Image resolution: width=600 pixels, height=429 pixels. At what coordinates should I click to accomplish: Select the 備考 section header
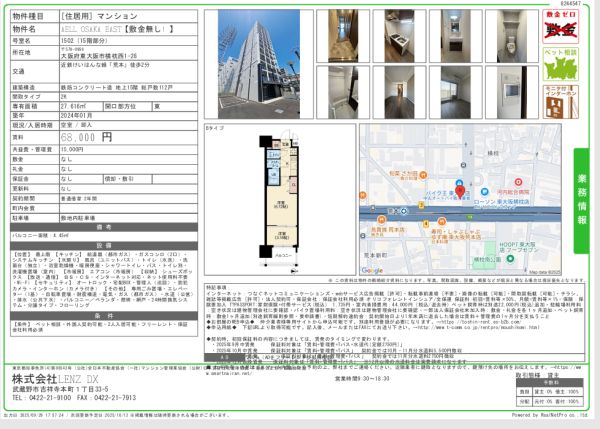pyautogui.click(x=104, y=227)
